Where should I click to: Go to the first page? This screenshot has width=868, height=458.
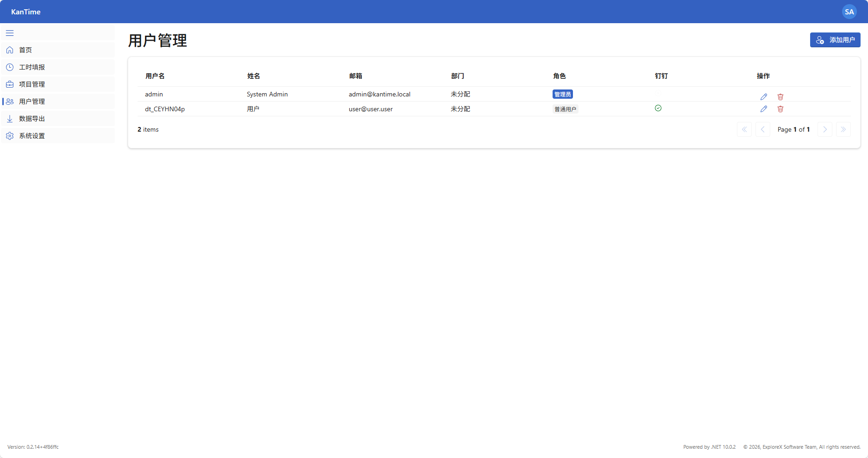coord(744,129)
